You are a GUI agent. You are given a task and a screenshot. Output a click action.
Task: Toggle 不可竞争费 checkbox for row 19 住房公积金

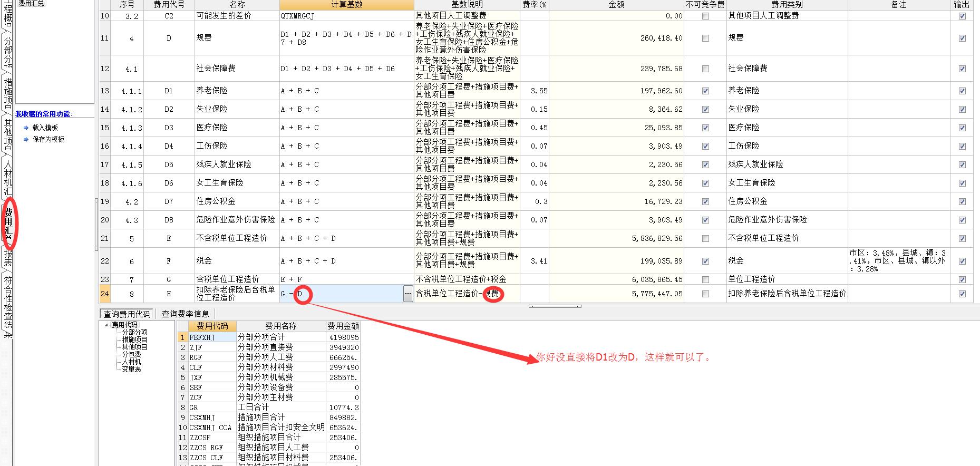[x=705, y=201]
